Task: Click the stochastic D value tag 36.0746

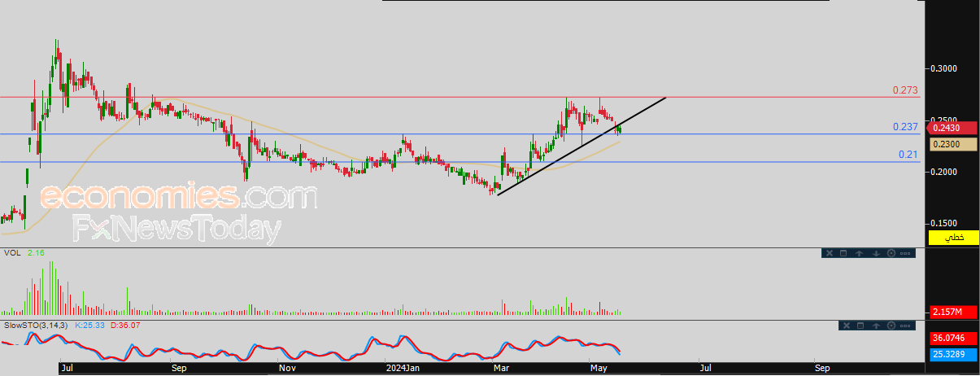Action: pyautogui.click(x=952, y=338)
